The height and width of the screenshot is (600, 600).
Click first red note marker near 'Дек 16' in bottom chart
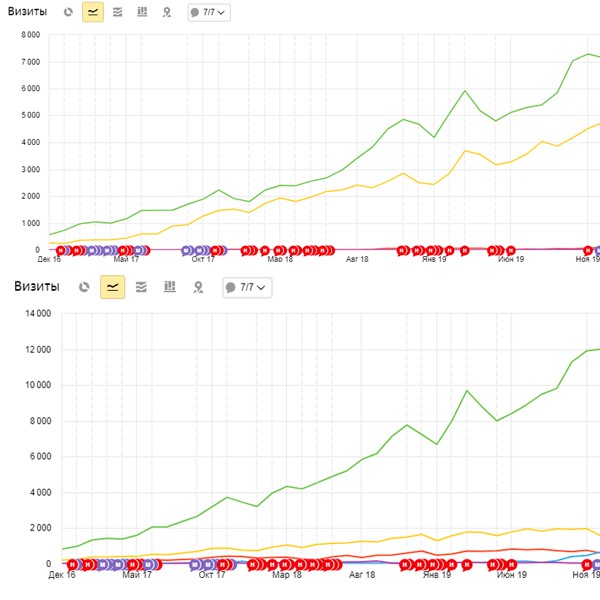pyautogui.click(x=72, y=564)
